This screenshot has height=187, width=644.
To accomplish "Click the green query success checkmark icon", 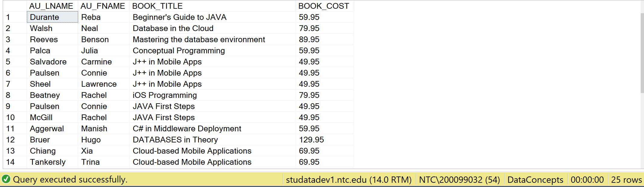I will [x=6, y=179].
